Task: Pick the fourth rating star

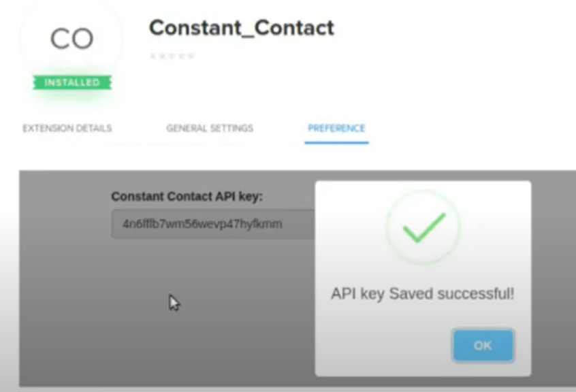Action: pyautogui.click(x=182, y=56)
